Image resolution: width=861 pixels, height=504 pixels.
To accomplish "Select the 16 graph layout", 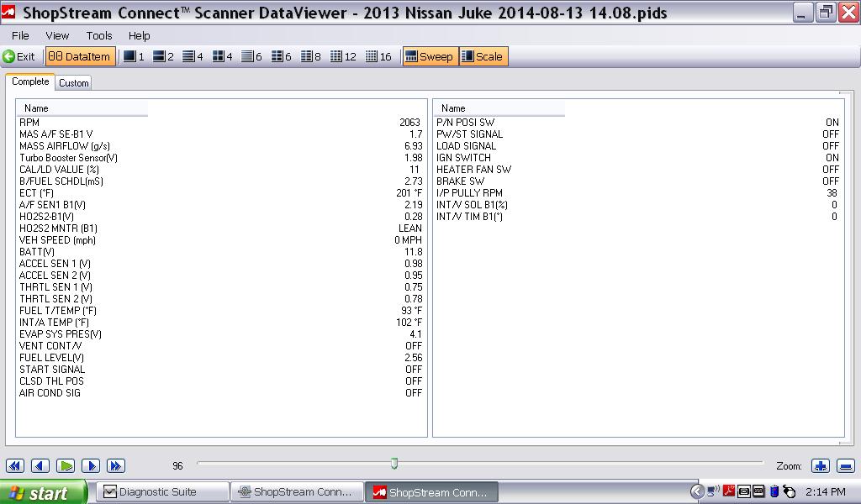I will tap(378, 56).
